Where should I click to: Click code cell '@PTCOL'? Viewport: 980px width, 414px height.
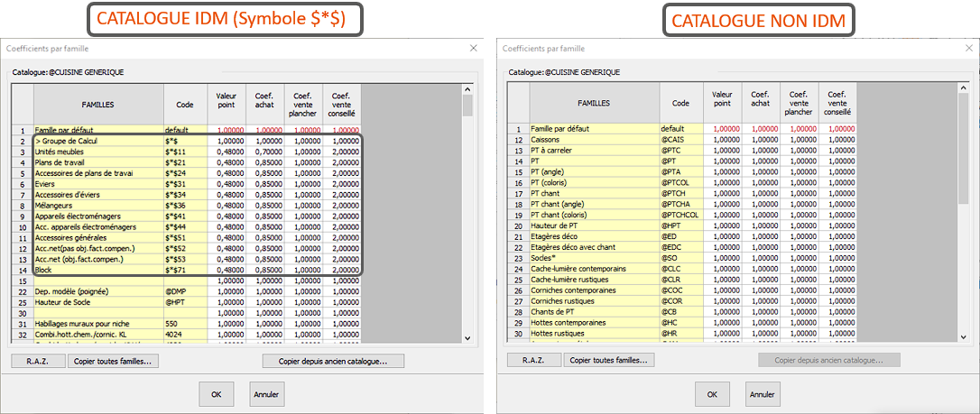tap(681, 182)
